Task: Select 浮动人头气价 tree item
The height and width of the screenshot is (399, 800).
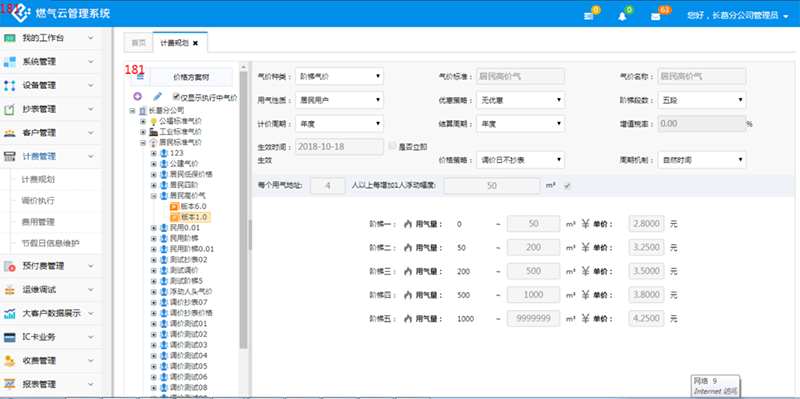Action: 191,292
